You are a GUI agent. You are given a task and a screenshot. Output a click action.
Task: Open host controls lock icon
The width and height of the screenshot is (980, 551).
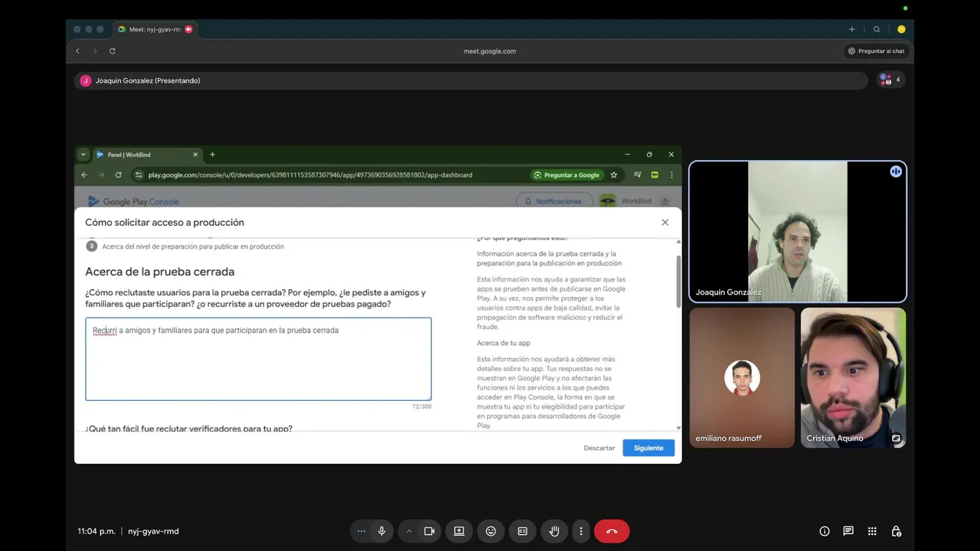[896, 531]
